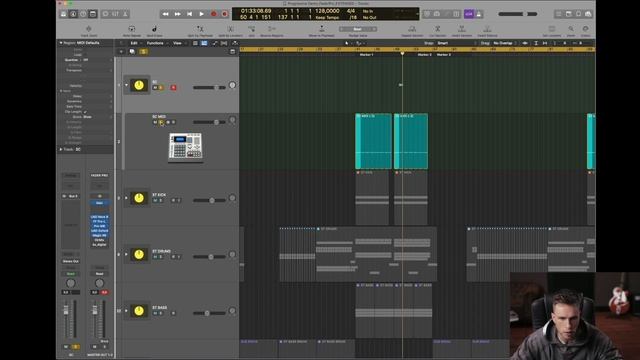Viewport: 640px width, 360px height.
Task: Adjust the ST BASS track volume slider
Action: point(209,313)
